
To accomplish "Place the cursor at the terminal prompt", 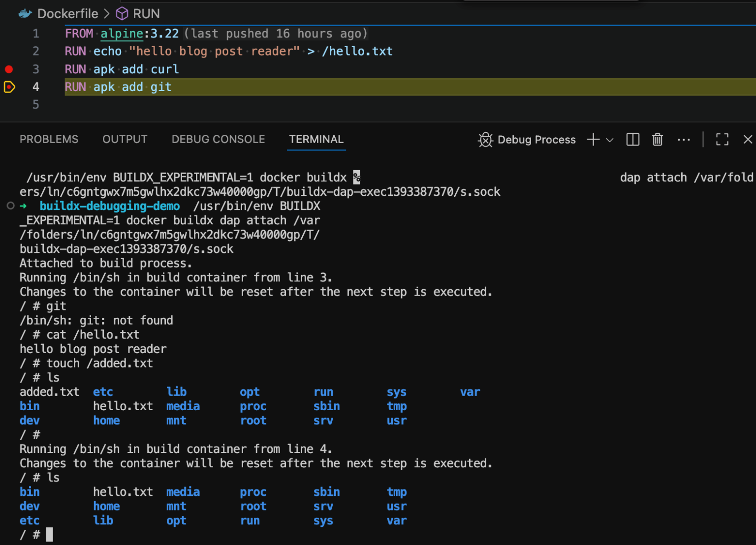I will (x=49, y=535).
